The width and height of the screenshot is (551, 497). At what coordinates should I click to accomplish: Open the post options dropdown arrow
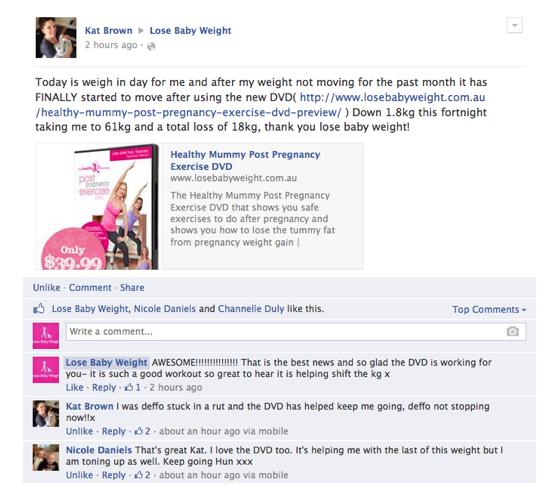pyautogui.click(x=514, y=25)
